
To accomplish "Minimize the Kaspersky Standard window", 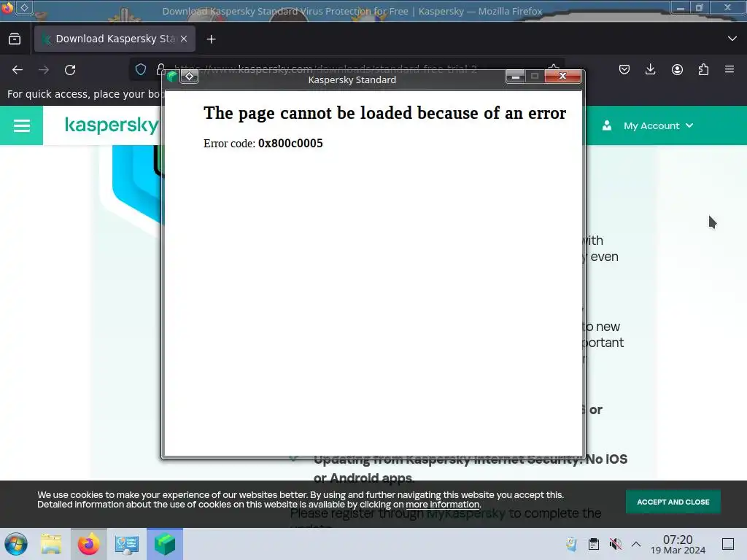I will pos(515,76).
